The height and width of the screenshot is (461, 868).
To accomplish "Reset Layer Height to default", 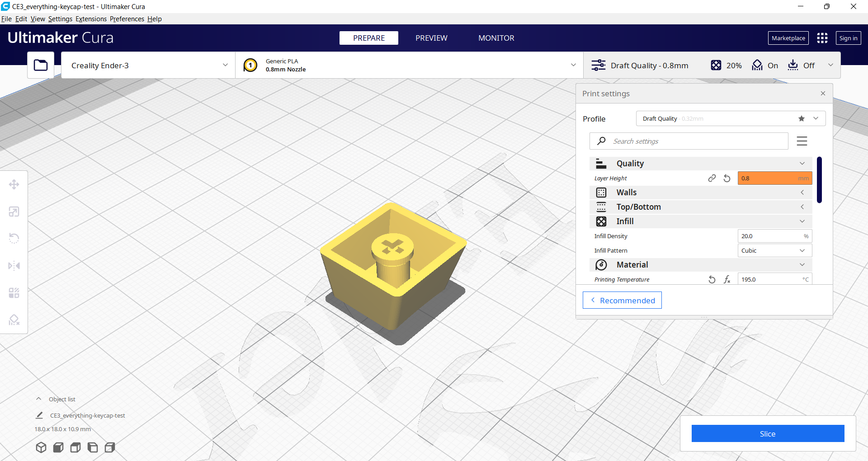I will click(727, 179).
